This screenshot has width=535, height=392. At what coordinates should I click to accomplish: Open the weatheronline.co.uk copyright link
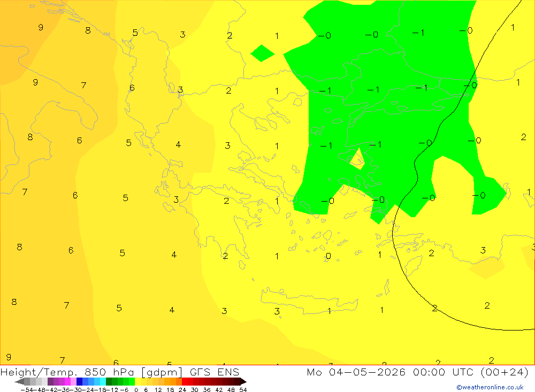490,387
